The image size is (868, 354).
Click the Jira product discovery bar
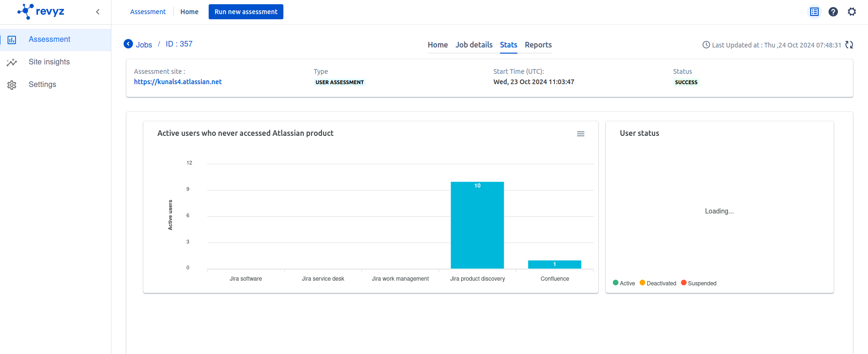(x=477, y=225)
